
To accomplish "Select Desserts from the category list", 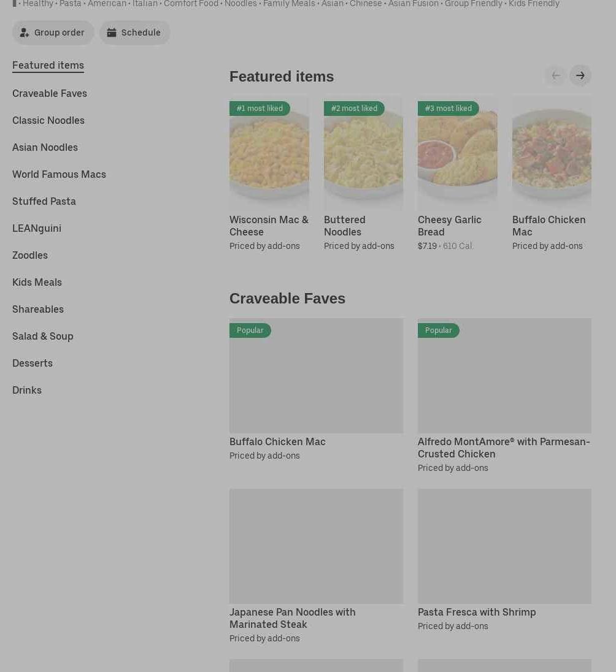I will tap(33, 363).
